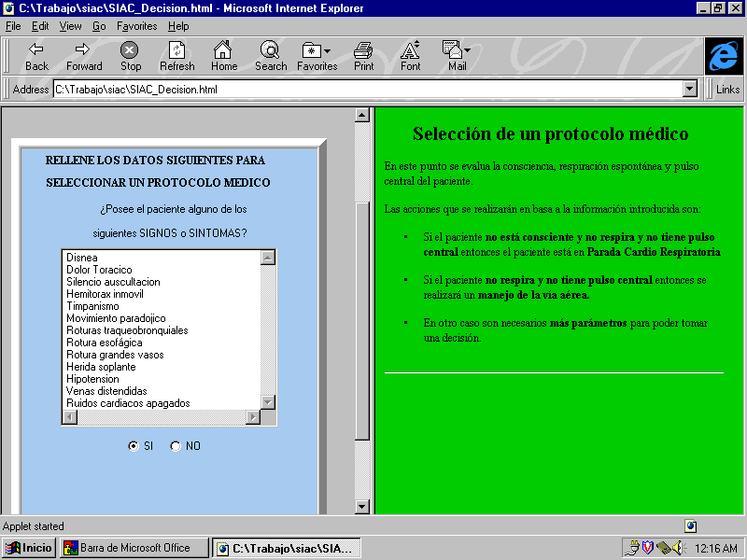Select the SI radio button
747x560 pixels.
[134, 446]
